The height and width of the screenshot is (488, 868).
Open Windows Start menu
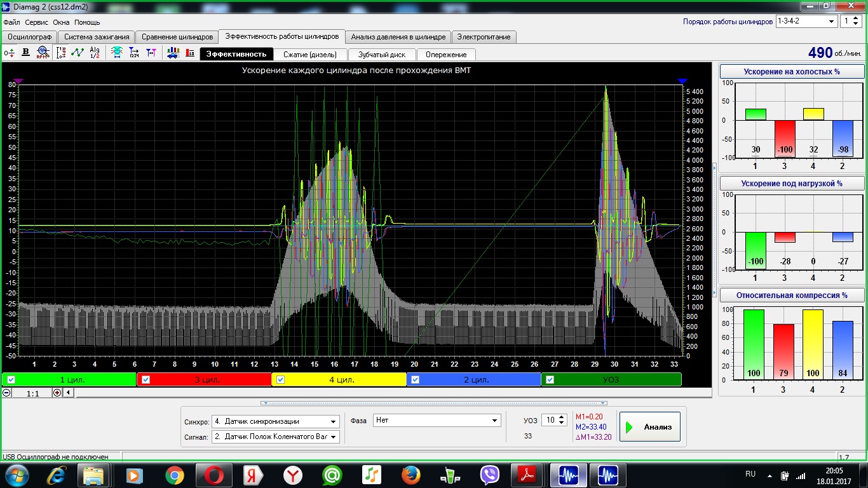[x=15, y=475]
